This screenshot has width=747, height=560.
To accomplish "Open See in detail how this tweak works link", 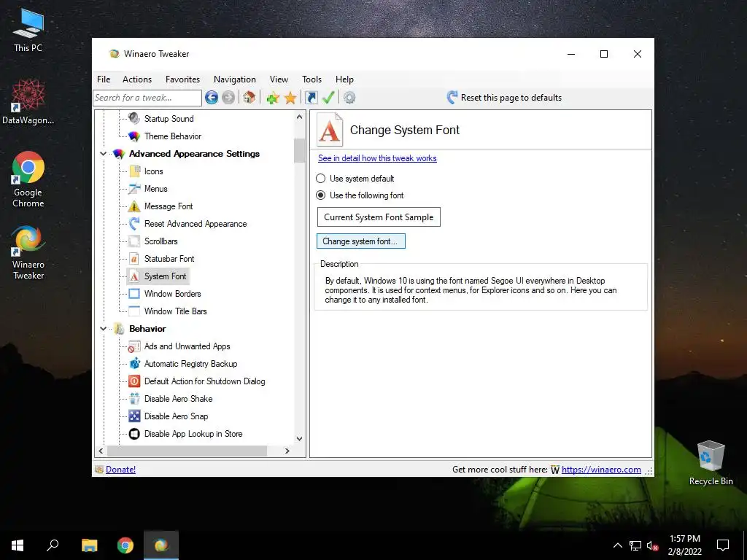I will (x=377, y=158).
